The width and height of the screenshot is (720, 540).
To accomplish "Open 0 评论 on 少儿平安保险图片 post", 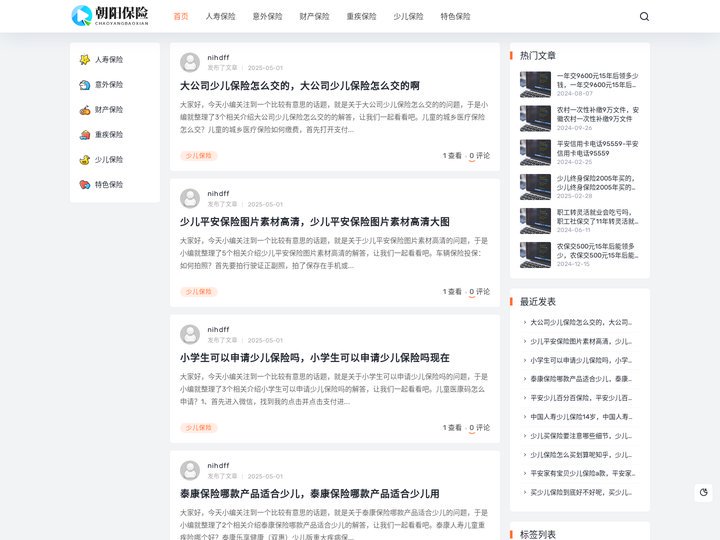I will [x=479, y=292].
